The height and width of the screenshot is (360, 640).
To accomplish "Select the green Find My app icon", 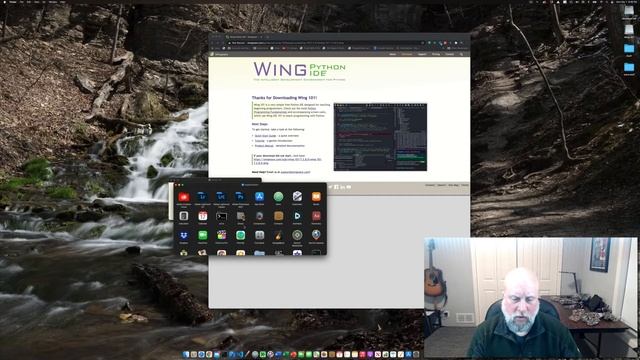I will click(x=240, y=235).
